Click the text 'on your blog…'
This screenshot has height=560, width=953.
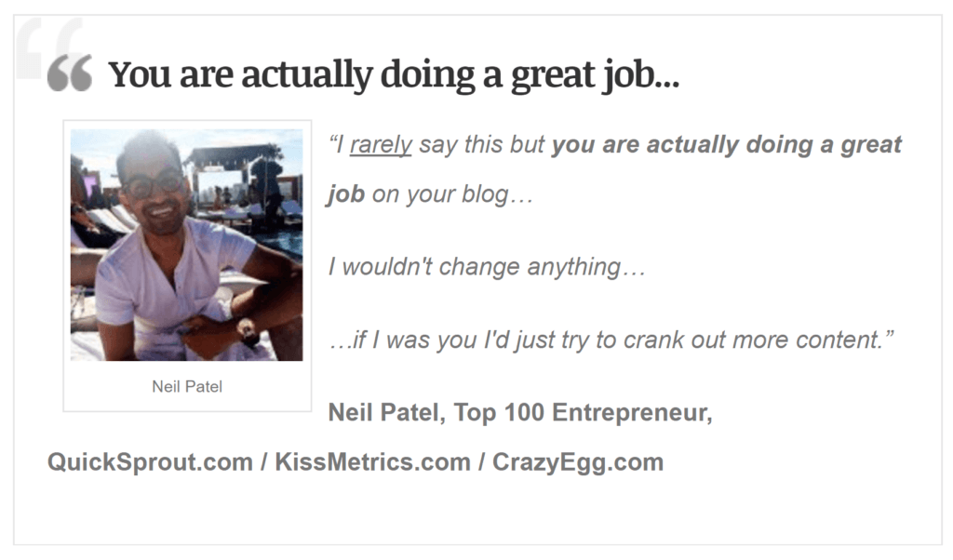click(453, 194)
